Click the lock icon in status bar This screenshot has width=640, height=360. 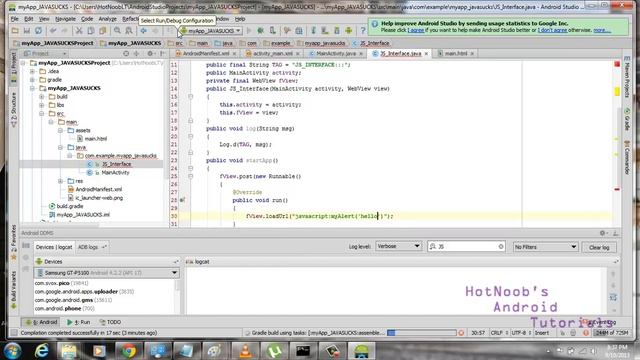(562, 333)
